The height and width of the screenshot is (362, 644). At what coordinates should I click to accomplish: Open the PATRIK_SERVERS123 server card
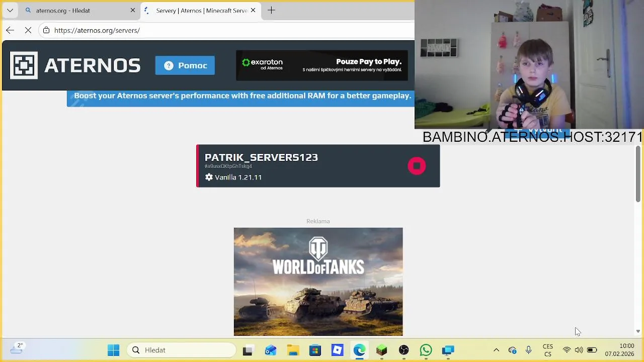(318, 166)
